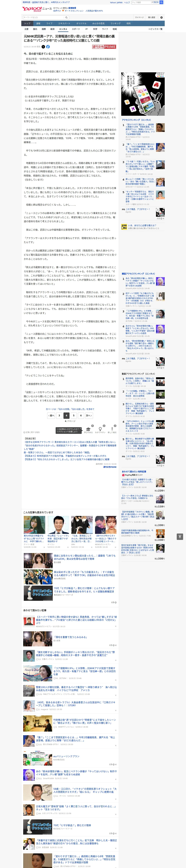Open the 週刊女性PRIME source link below related articles
Viewport: 186px width, 868px height.
pyautogui.click(x=110, y=467)
